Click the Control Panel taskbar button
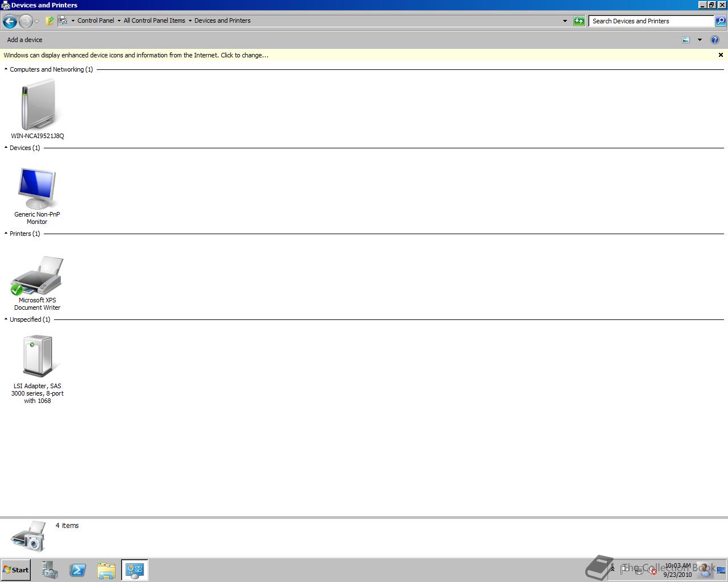 135,570
